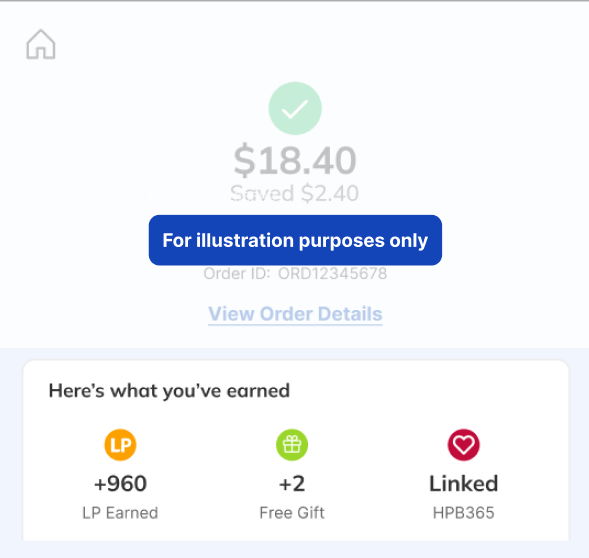This screenshot has width=589, height=558.
Task: Click the +2 gift count
Action: click(292, 484)
